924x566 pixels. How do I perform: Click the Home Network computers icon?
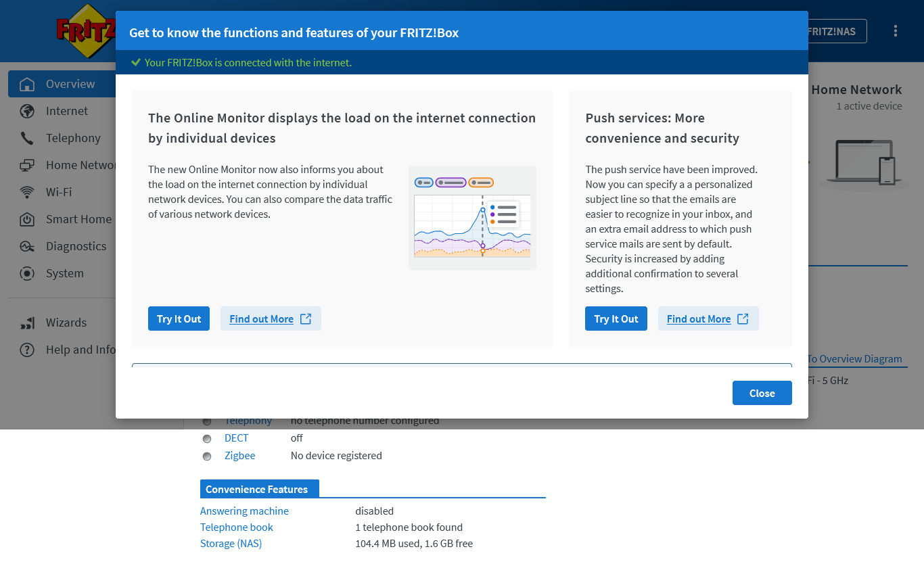click(27, 166)
